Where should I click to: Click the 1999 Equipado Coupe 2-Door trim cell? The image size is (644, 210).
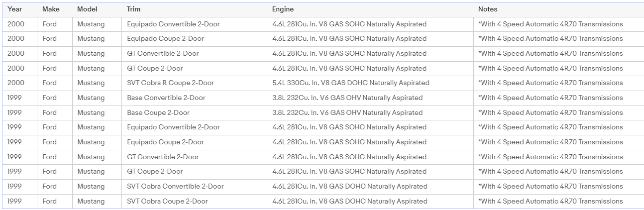[165, 142]
